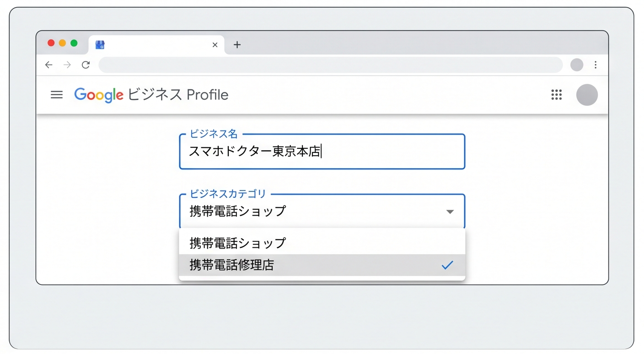Open the Google apps grid

click(556, 95)
